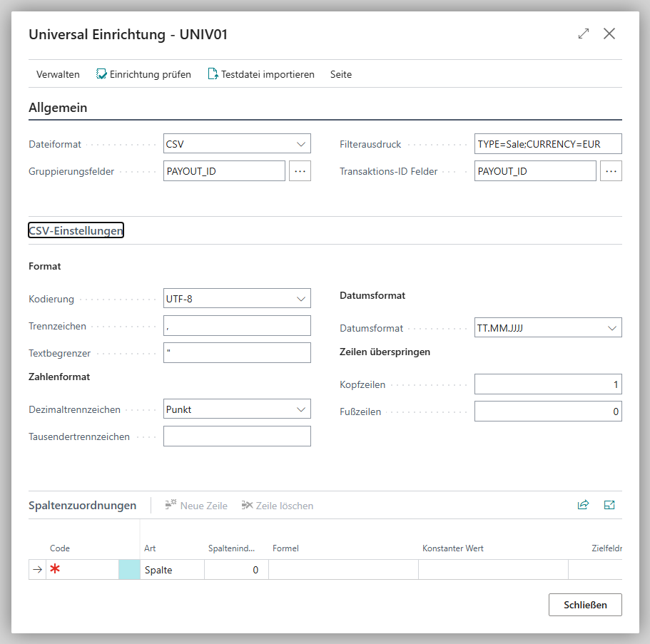The width and height of the screenshot is (650, 644).
Task: Click the empty Formel cell
Action: click(343, 569)
